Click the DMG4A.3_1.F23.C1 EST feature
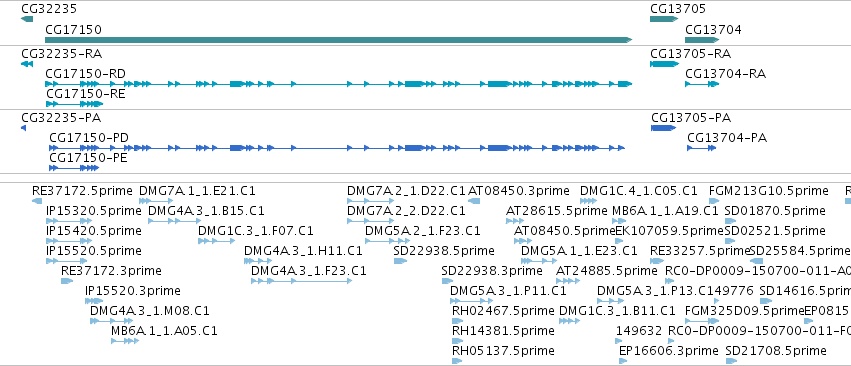851x366 pixels. 301,281
